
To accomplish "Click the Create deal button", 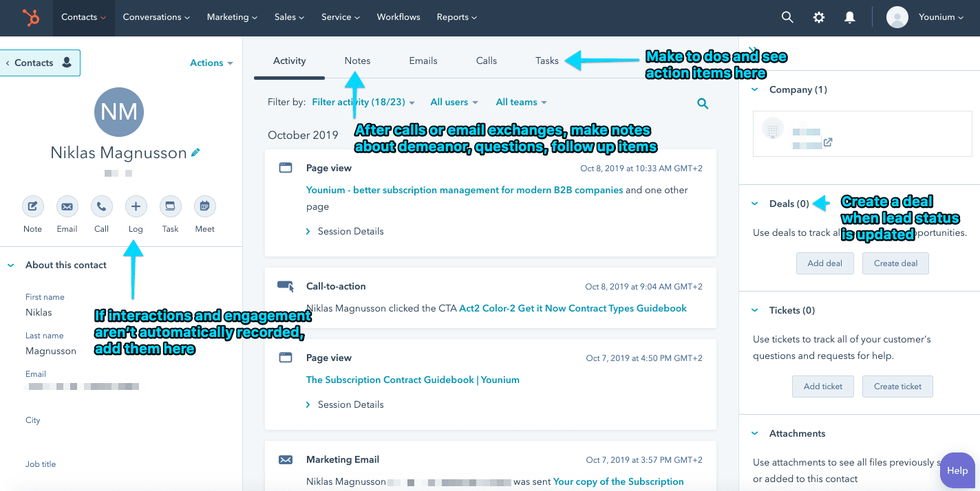I will pyautogui.click(x=895, y=263).
